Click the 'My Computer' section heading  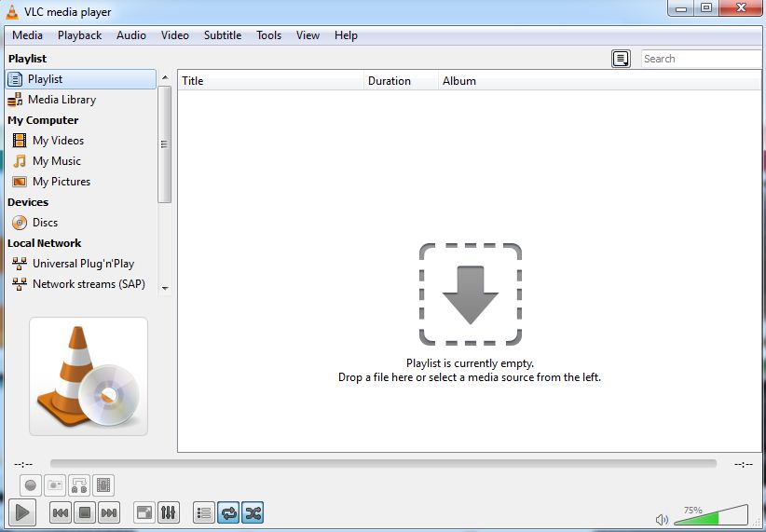point(43,120)
